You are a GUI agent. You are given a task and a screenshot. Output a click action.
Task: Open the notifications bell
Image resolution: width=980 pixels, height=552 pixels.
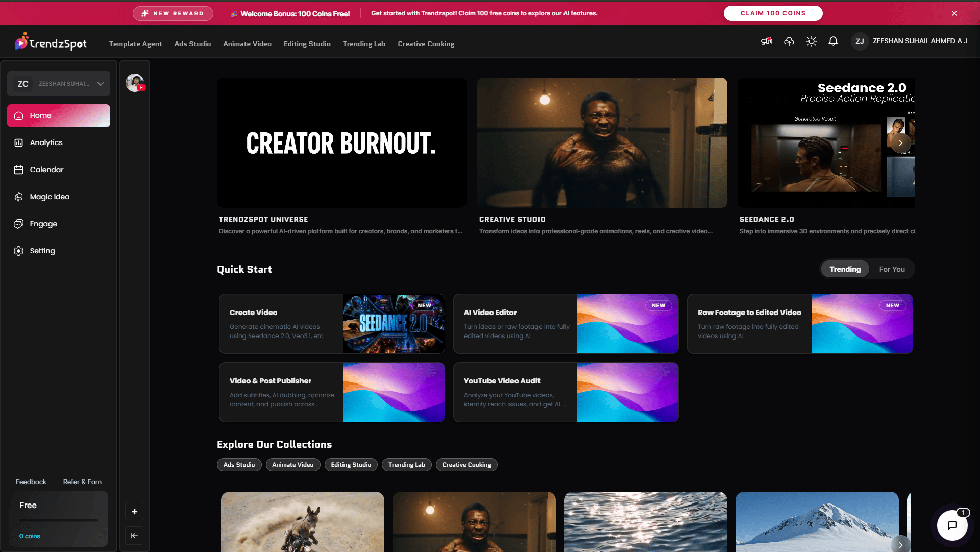pyautogui.click(x=833, y=41)
